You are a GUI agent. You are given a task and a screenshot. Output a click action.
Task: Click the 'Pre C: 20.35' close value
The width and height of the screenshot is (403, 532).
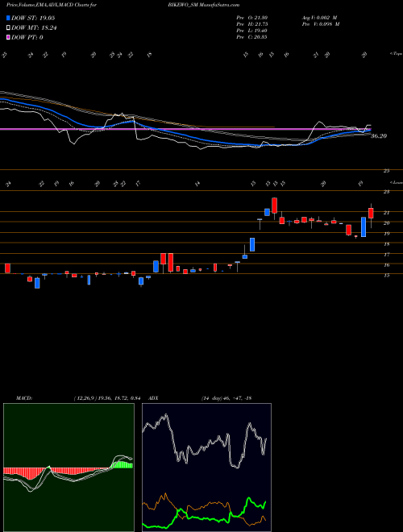tap(251, 37)
